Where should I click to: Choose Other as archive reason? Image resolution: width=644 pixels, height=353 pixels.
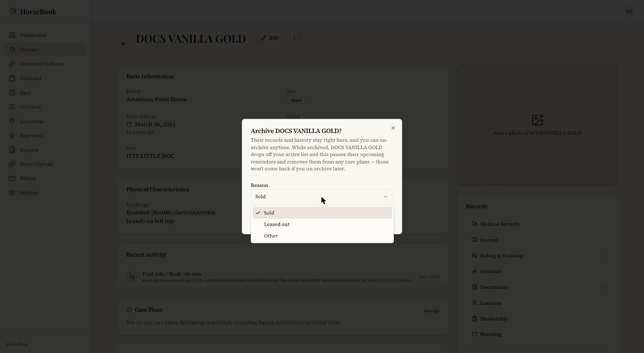click(322, 236)
